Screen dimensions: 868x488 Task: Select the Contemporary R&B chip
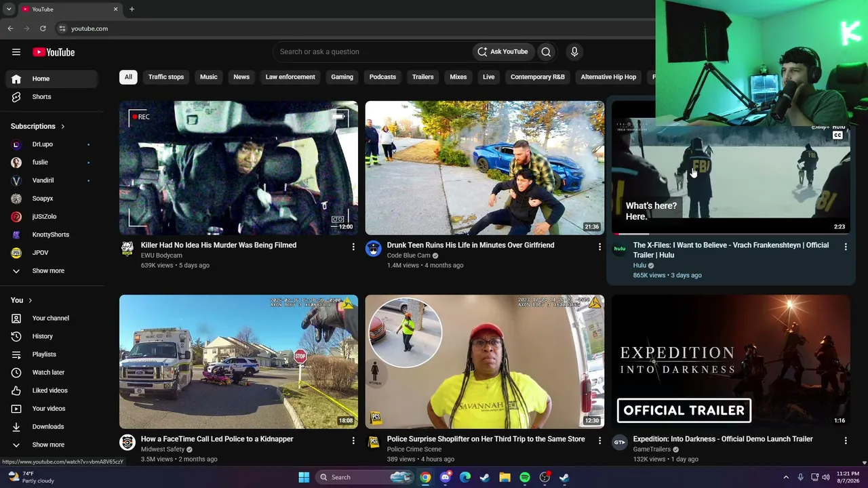click(x=538, y=77)
